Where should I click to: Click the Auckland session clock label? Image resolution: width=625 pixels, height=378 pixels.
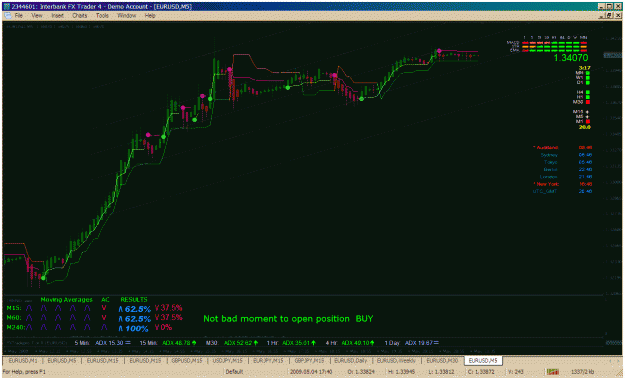pyautogui.click(x=546, y=148)
